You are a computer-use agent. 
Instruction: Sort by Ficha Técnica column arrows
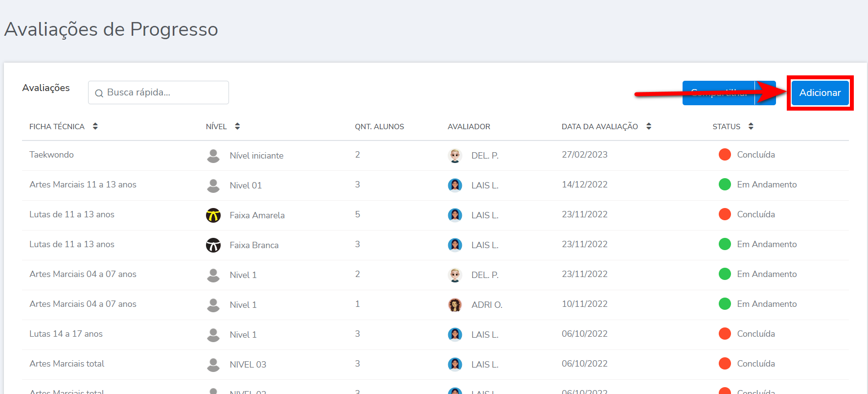95,126
